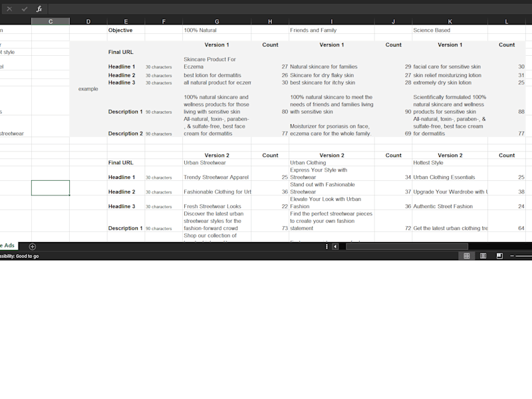Screen dimensions: 532x399
Task: Select column L header
Action: pyautogui.click(x=507, y=21)
